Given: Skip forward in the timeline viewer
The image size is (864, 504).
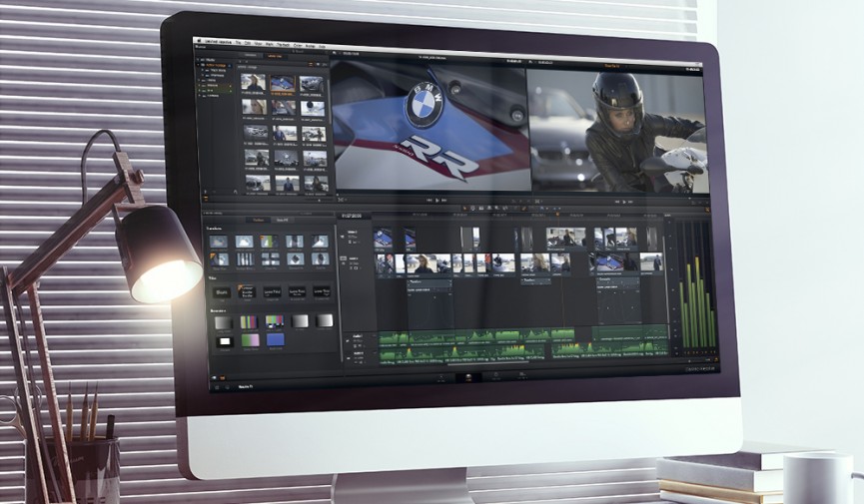Looking at the screenshot, I should (x=631, y=203).
